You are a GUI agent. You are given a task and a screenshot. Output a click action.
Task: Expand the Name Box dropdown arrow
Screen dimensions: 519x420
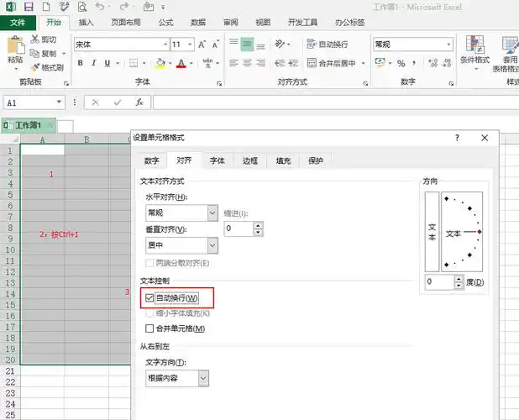tap(59, 102)
